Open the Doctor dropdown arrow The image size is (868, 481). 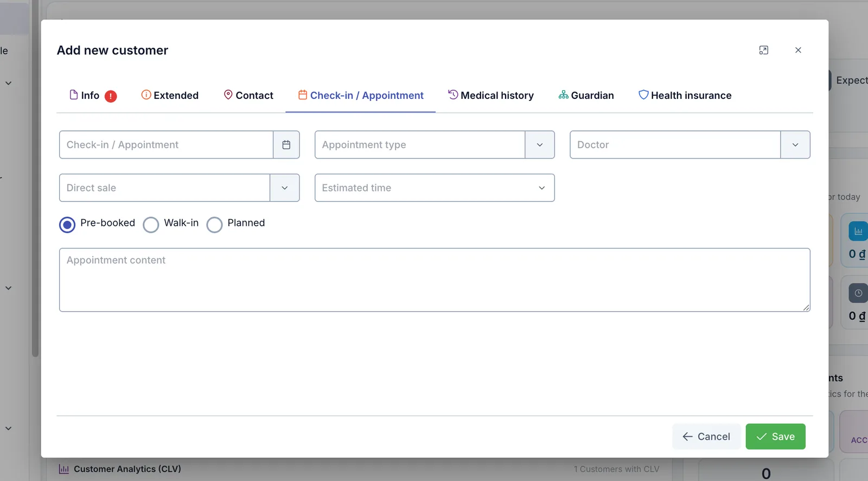pyautogui.click(x=795, y=144)
